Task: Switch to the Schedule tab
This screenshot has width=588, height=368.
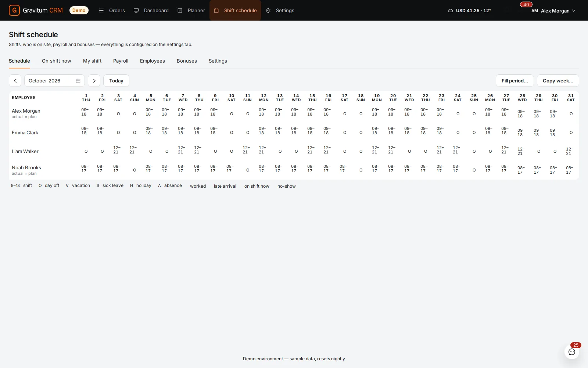Action: coord(19,61)
